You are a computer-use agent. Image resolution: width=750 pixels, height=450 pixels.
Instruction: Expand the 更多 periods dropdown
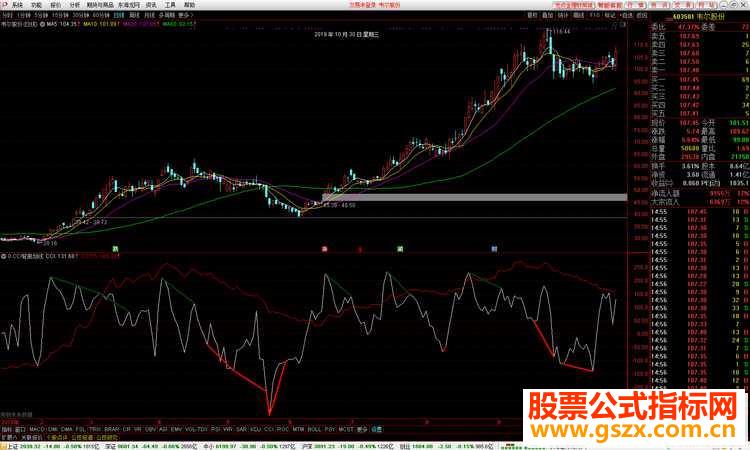click(x=186, y=15)
